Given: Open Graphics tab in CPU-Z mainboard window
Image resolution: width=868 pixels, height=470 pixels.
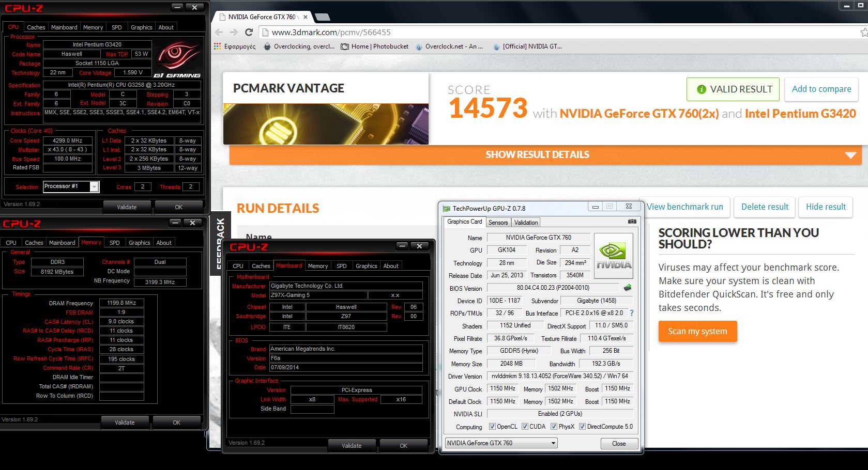Looking at the screenshot, I should click(367, 266).
